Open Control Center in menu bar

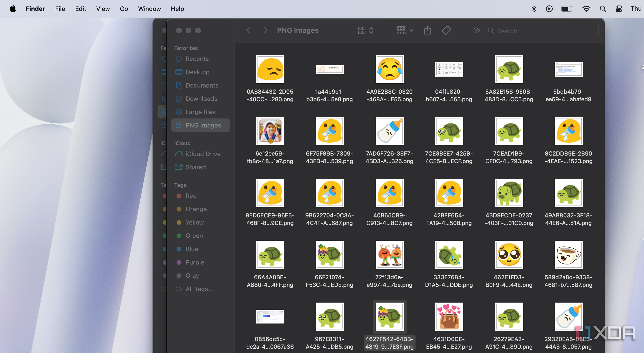pos(619,9)
